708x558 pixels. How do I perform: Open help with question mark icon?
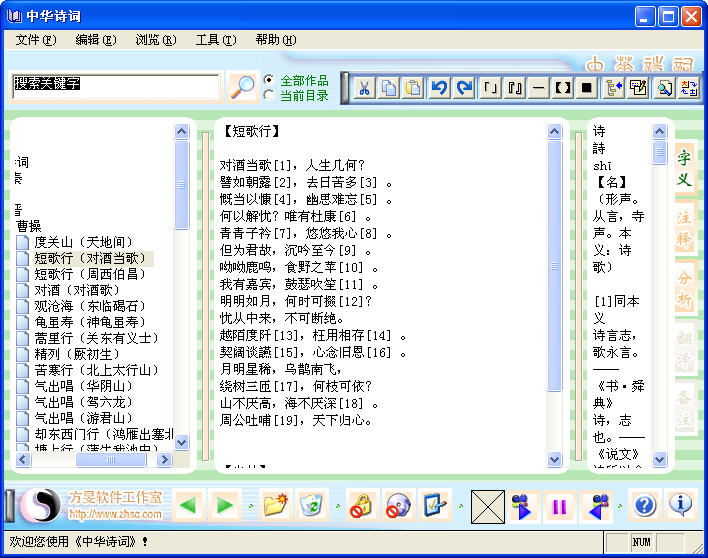click(x=644, y=505)
